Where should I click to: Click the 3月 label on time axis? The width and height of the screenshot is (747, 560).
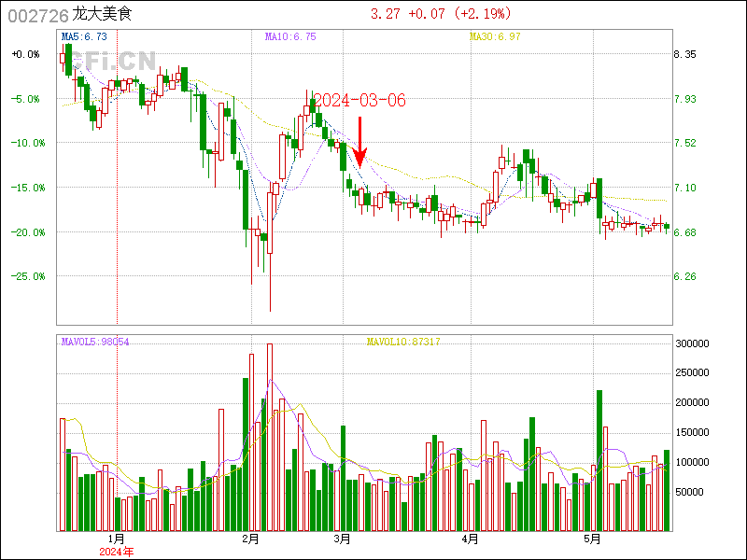[342, 539]
